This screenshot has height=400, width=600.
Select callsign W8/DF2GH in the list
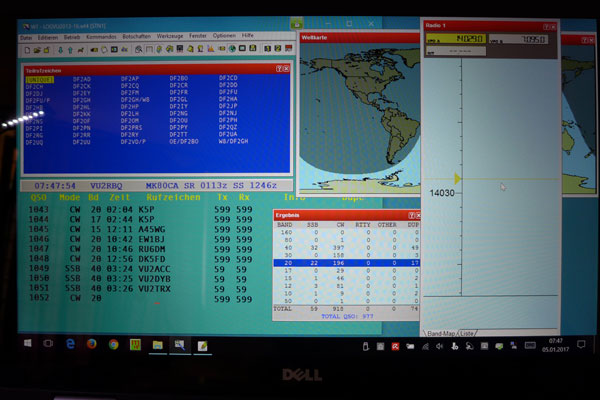(x=233, y=141)
